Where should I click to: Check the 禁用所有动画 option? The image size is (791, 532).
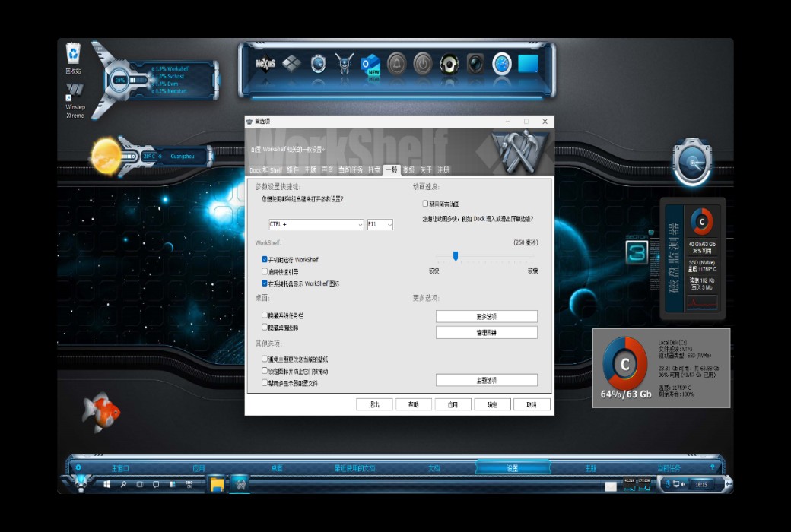tap(424, 203)
